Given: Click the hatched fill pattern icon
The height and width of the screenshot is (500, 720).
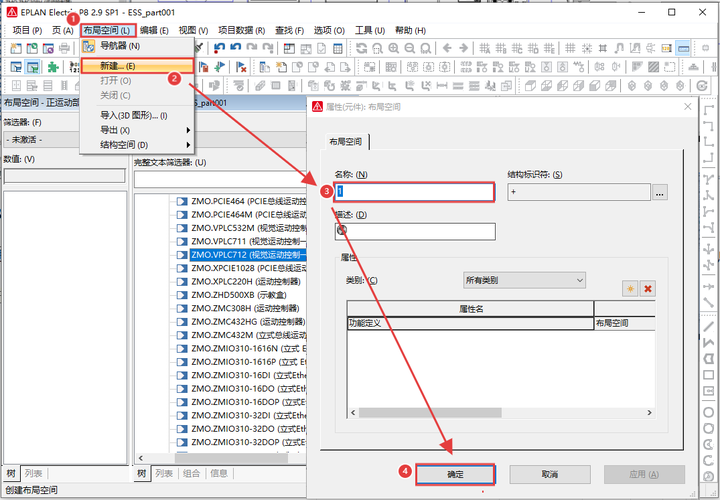Looking at the screenshot, I should [x=653, y=67].
